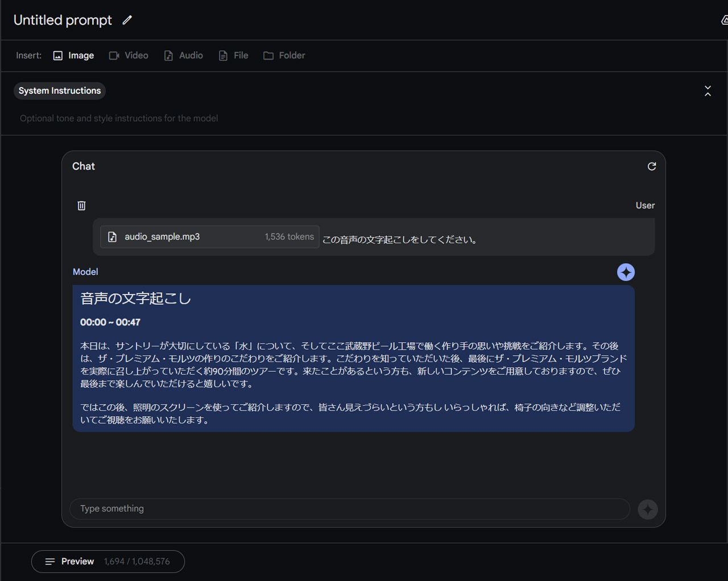This screenshot has height=581, width=728.
Task: Click the paragraph starting with ではこの後
Action: tap(350, 414)
